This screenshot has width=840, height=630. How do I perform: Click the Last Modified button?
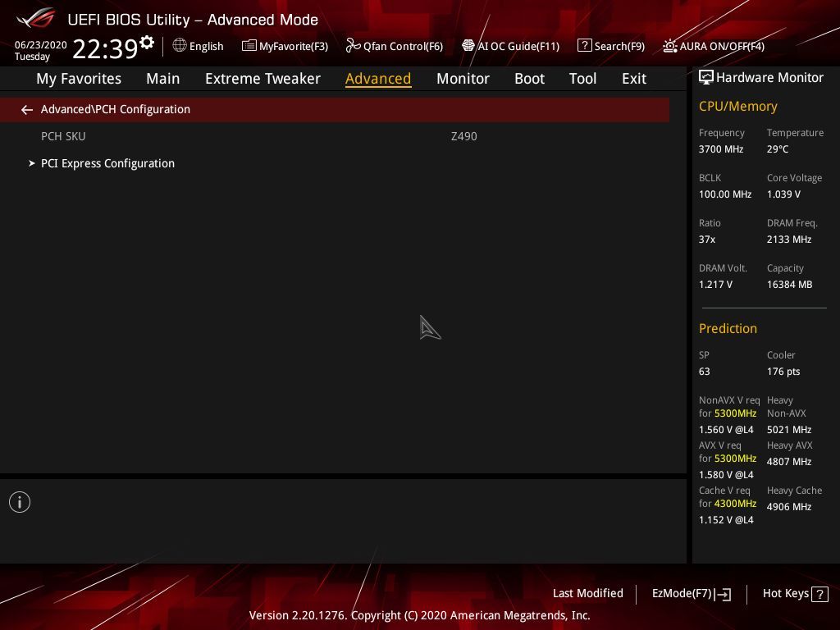pos(587,594)
